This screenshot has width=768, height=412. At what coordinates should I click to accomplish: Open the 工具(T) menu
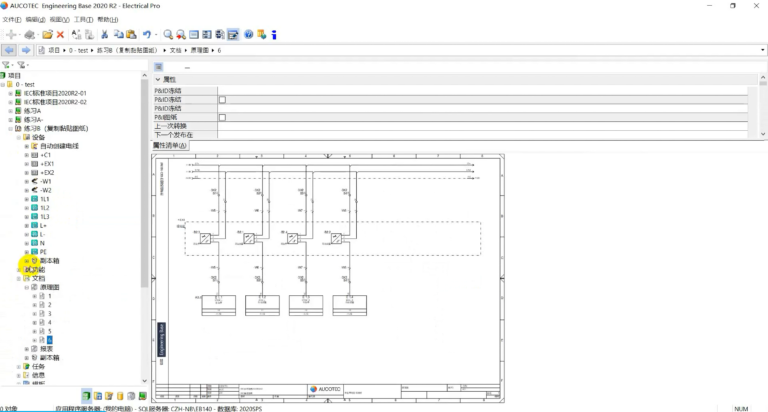point(83,20)
